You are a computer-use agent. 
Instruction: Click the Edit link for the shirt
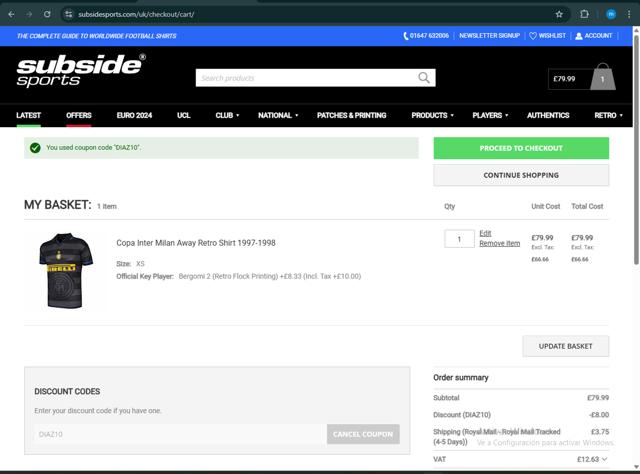click(x=485, y=233)
